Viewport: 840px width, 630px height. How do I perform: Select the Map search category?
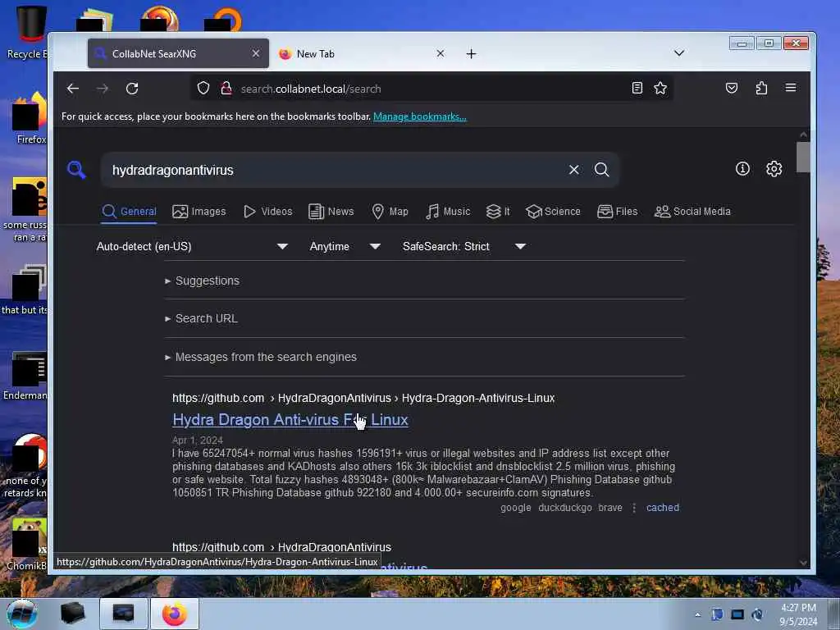(390, 212)
